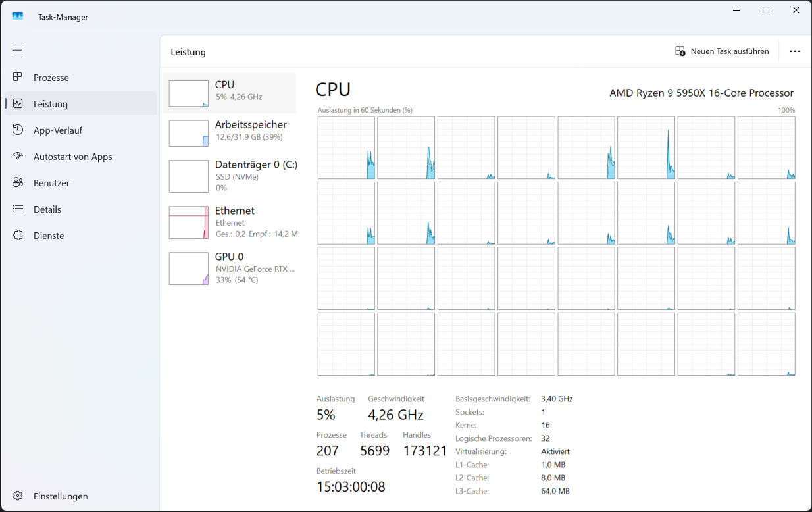812x512 pixels.
Task: Minimize the Task-Manager window
Action: (735, 10)
